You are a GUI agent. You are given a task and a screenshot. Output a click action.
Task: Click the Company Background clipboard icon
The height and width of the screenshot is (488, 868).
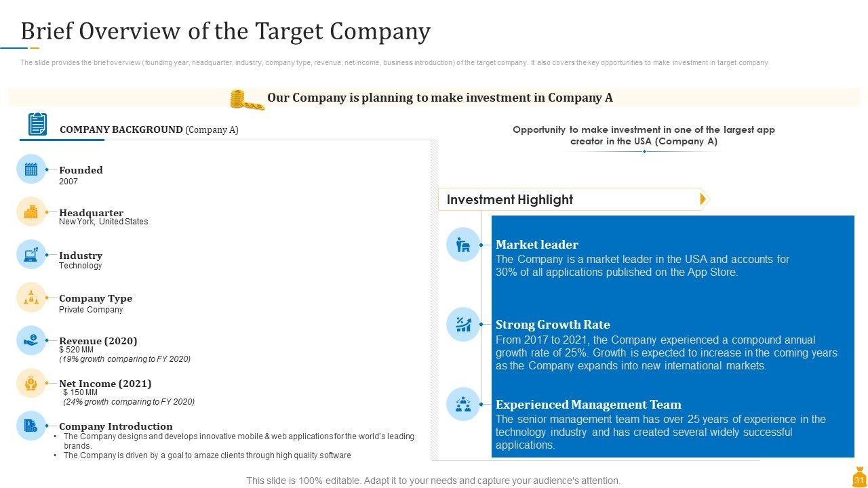38,125
